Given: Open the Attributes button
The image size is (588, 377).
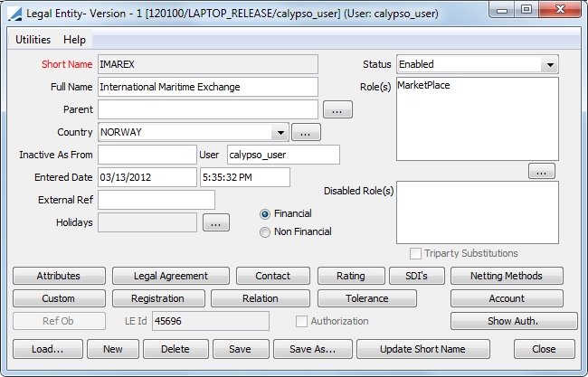Looking at the screenshot, I should (x=59, y=276).
